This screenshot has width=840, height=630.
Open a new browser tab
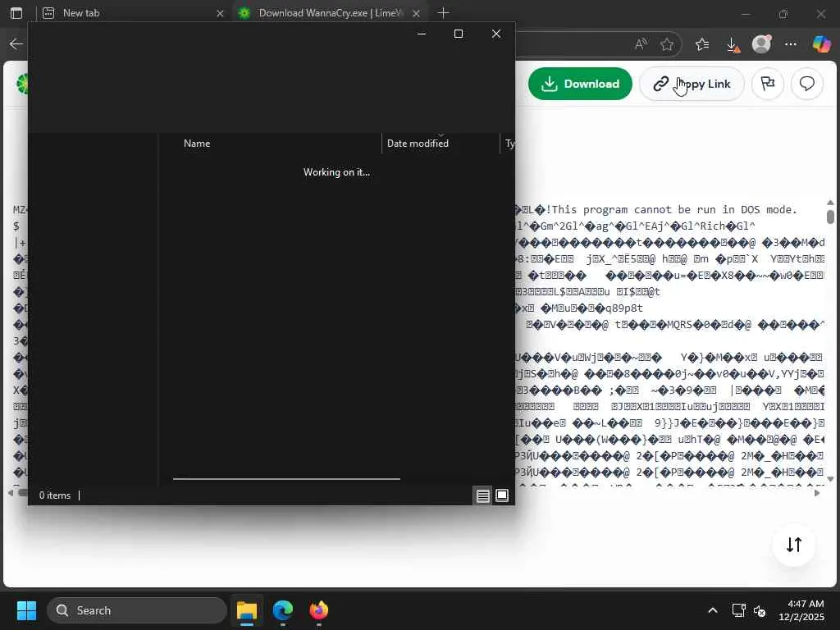(443, 13)
